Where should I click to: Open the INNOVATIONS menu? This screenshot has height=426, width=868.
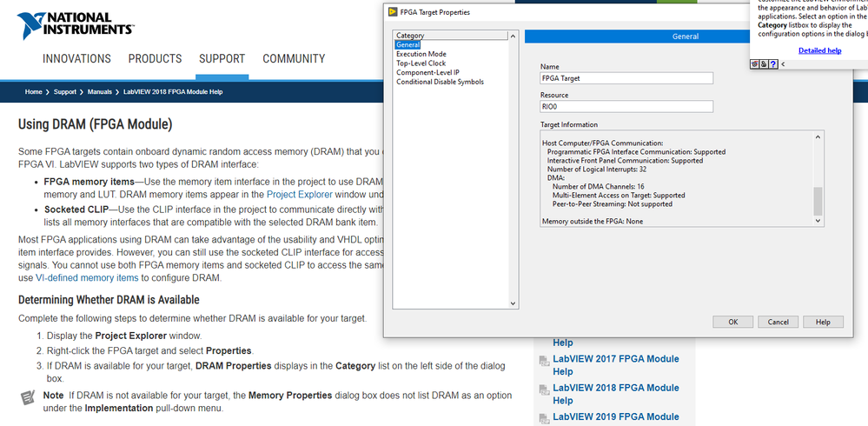pyautogui.click(x=76, y=59)
